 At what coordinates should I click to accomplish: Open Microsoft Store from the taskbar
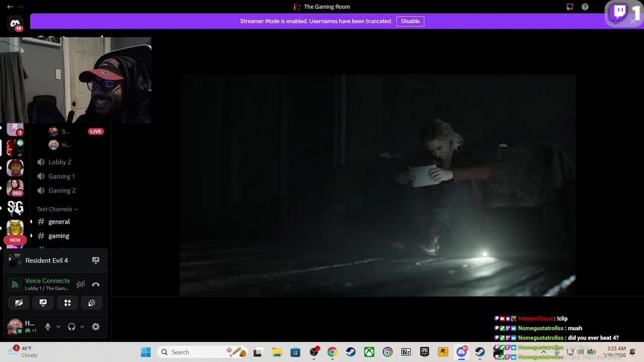coord(295,352)
